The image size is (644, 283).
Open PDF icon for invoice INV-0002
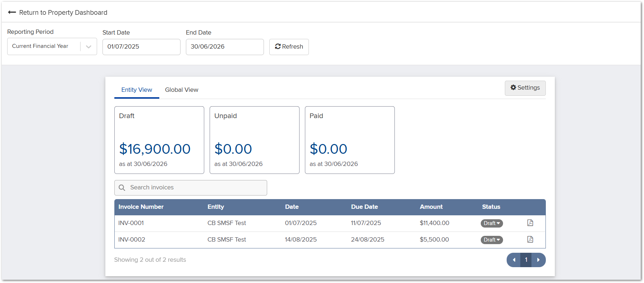(530, 239)
